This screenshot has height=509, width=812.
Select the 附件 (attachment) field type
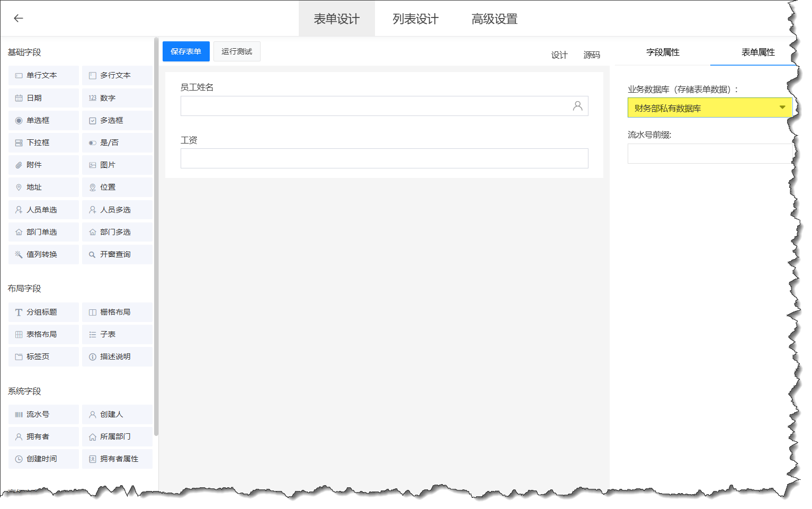(43, 165)
